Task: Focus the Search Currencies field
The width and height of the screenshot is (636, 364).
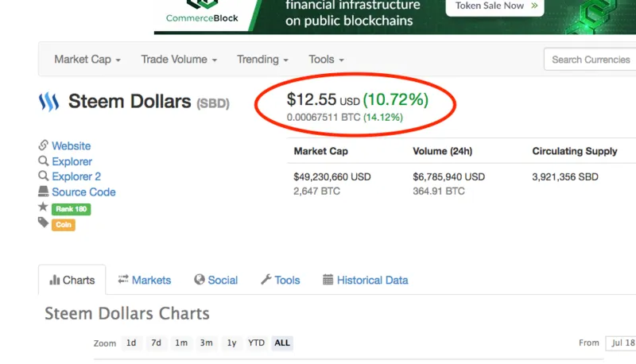Action: [x=590, y=60]
